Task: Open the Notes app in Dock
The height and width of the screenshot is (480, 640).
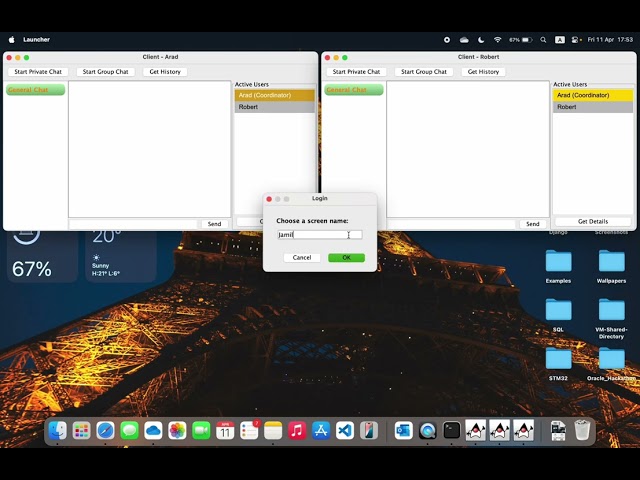Action: tap(273, 431)
